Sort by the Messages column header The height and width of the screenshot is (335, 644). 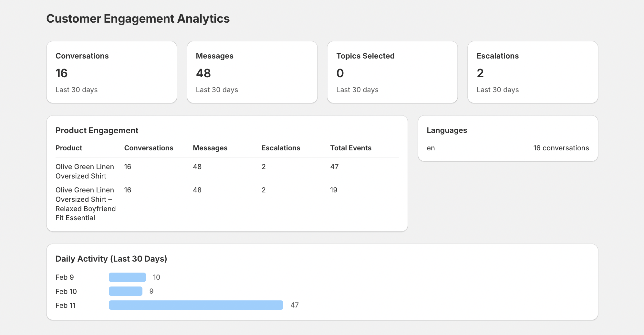pos(210,148)
